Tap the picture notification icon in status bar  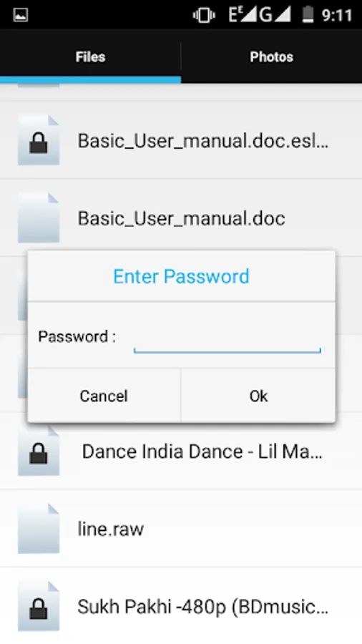[20, 15]
